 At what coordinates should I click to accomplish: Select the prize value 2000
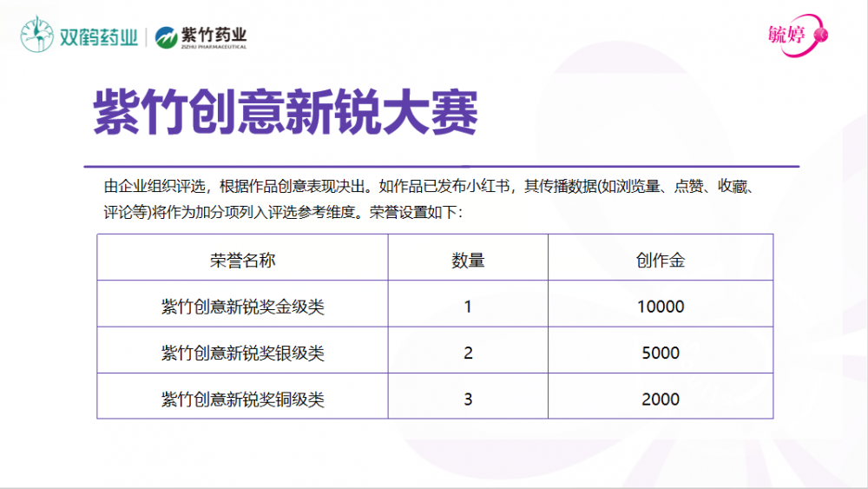[661, 400]
